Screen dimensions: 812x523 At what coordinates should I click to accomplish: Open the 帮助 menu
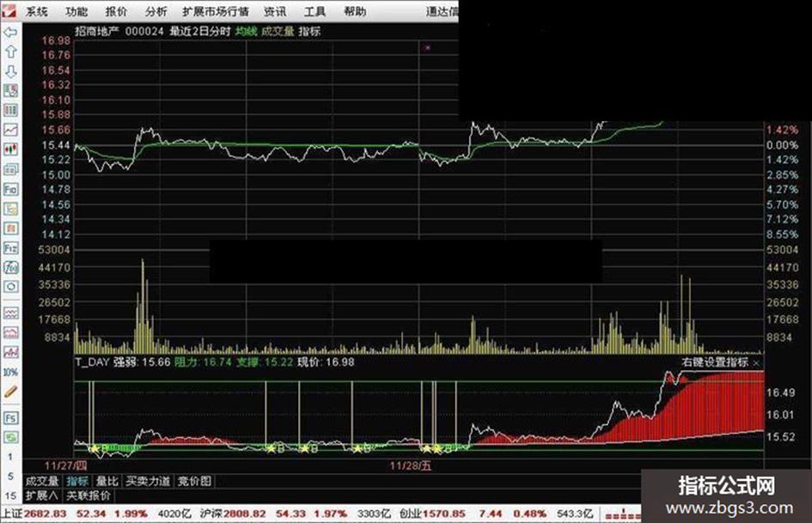pos(355,11)
